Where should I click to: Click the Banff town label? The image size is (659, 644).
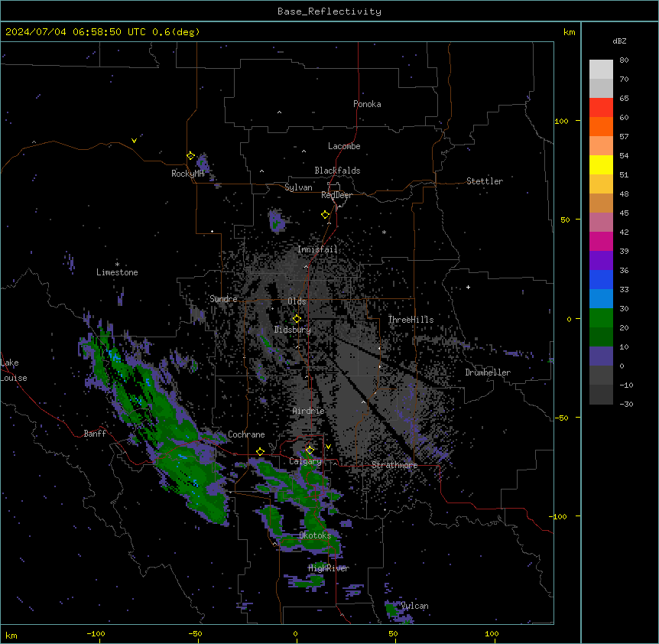click(95, 434)
